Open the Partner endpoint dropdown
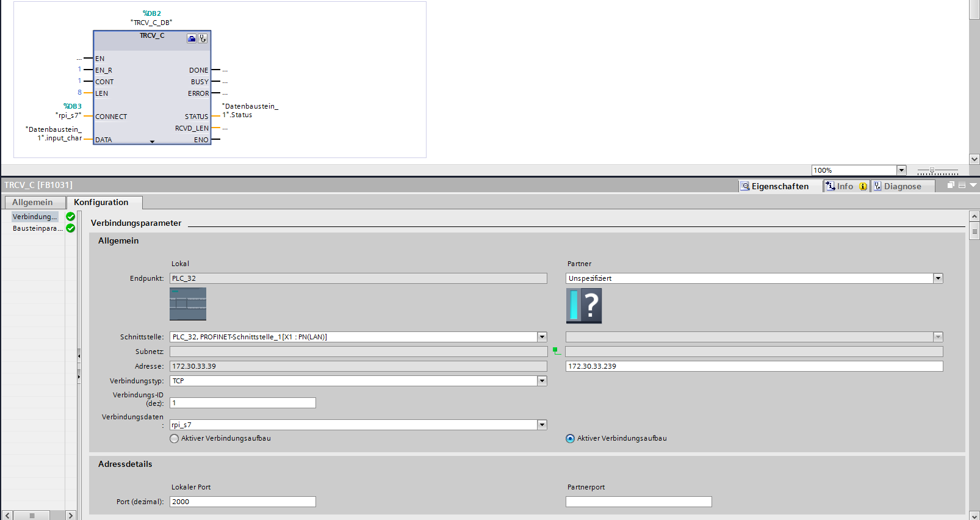The image size is (980, 520). coord(938,278)
